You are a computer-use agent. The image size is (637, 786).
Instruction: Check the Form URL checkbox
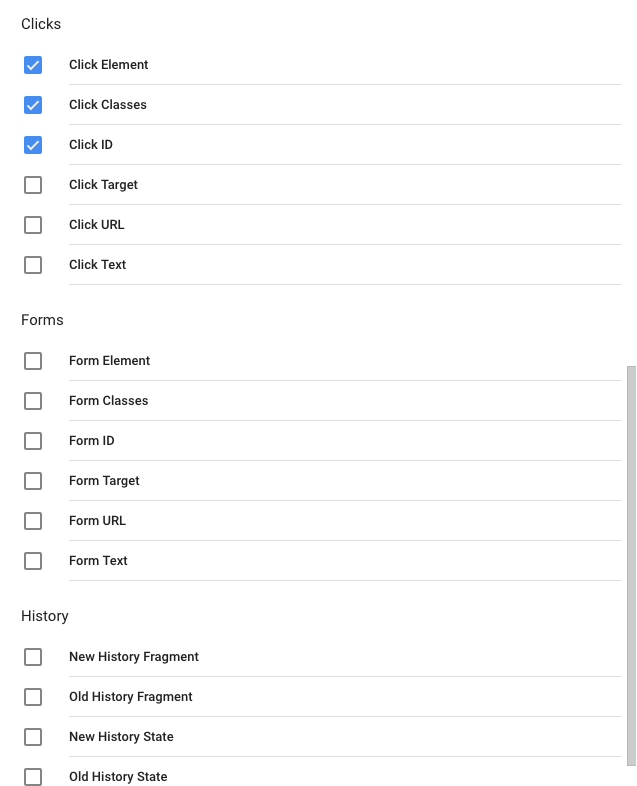pos(33,521)
